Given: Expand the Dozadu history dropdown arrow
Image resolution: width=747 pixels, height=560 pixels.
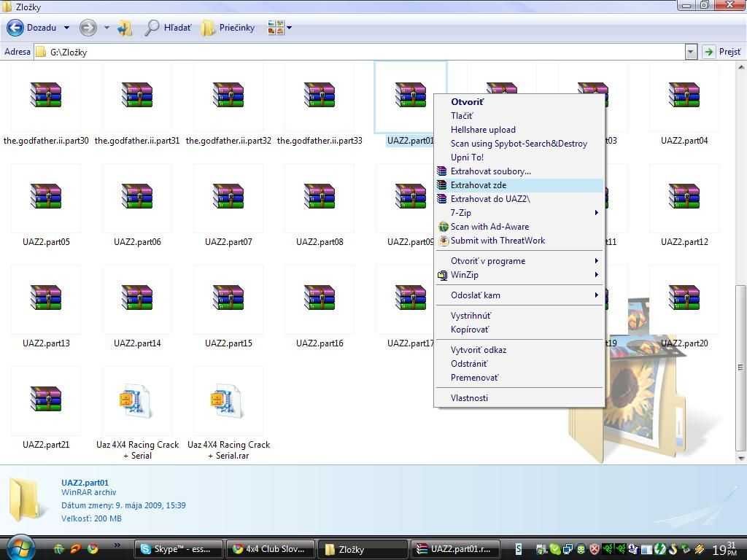Looking at the screenshot, I should click(66, 28).
